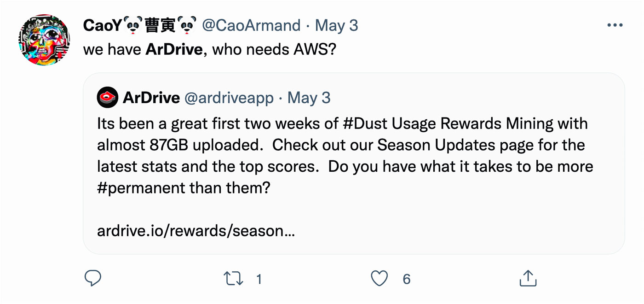The height and width of the screenshot is (304, 644).
Task: Reply to CaoY's tweet
Action: click(x=93, y=278)
